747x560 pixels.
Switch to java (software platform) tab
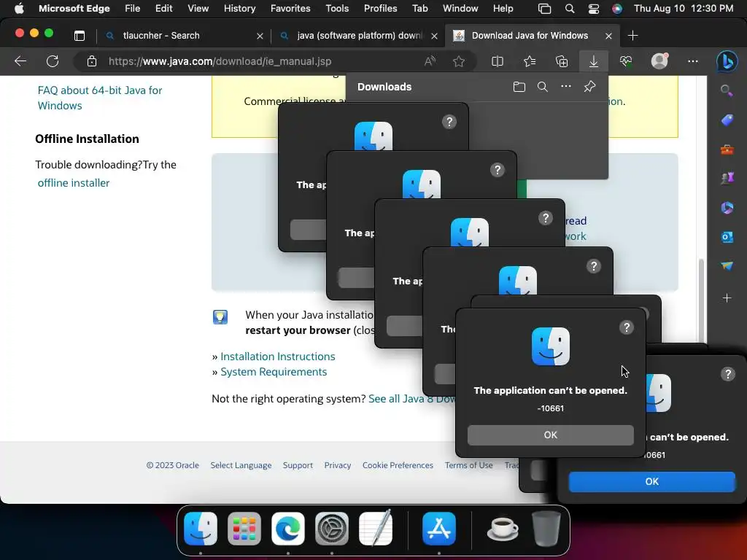358,36
